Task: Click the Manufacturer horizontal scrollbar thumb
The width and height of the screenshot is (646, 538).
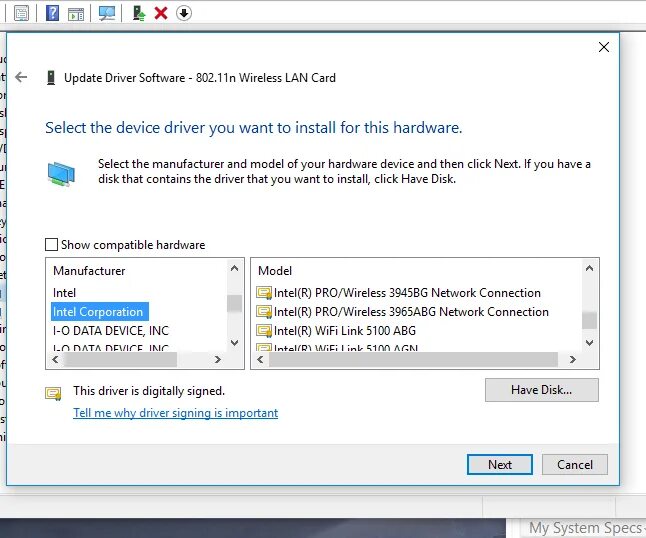Action: 121,360
